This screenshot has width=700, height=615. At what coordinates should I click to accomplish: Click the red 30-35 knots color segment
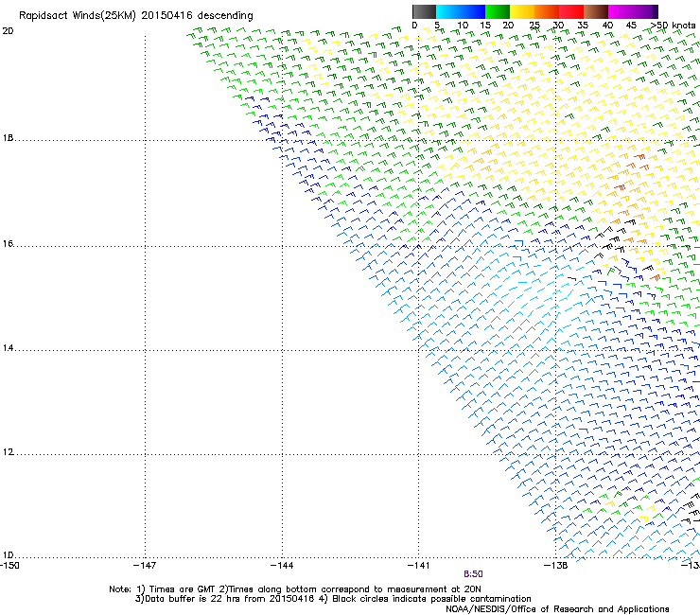(571, 11)
